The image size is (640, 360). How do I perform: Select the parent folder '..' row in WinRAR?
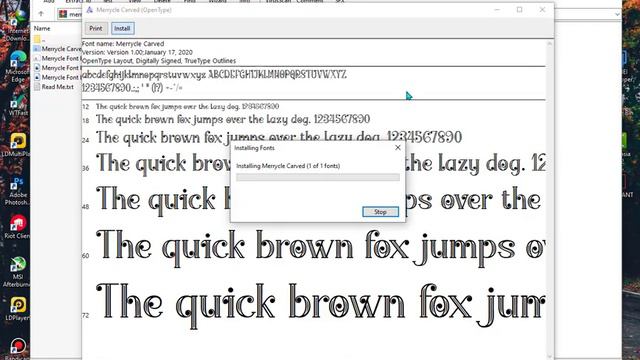click(57, 39)
